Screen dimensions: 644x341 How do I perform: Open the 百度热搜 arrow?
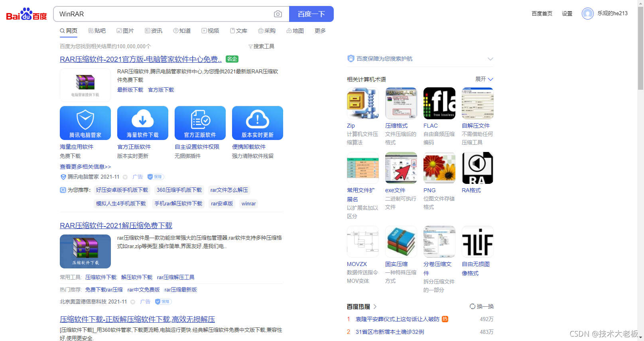375,306
